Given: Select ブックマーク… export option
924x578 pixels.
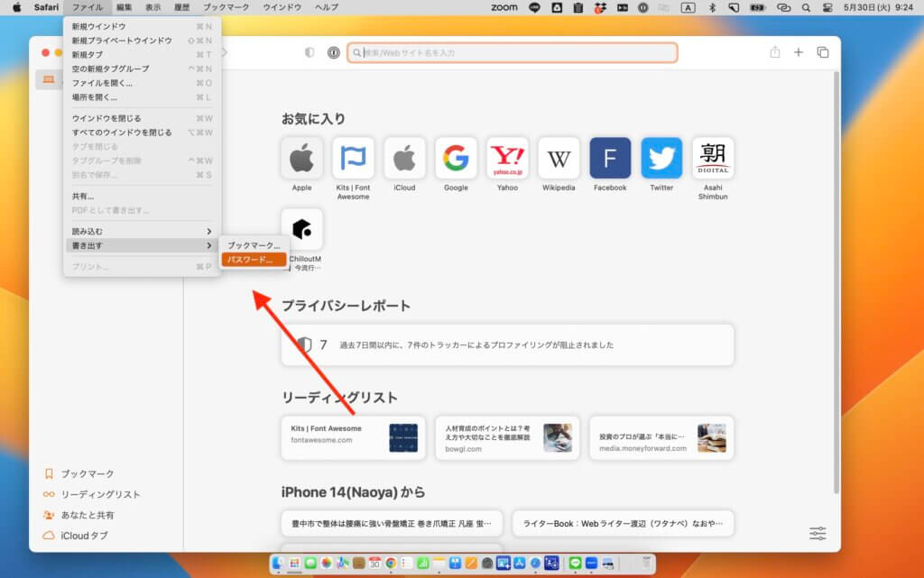Looking at the screenshot, I should pyautogui.click(x=254, y=245).
